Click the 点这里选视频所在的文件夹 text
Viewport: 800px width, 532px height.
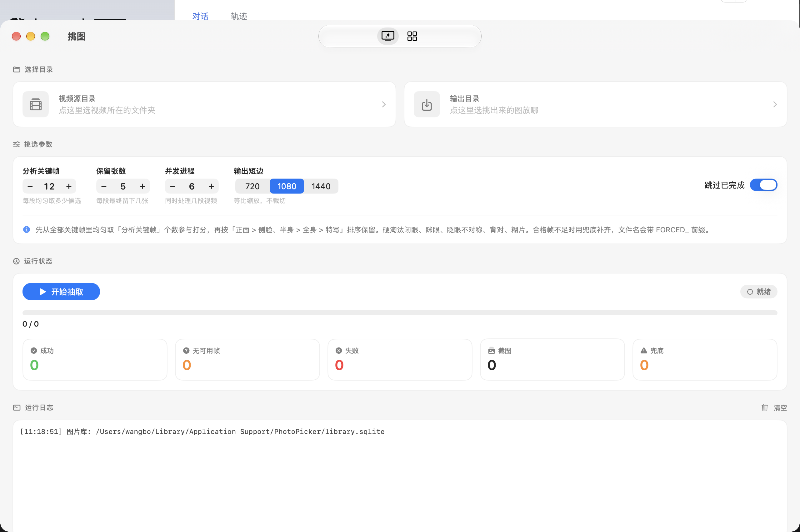point(107,110)
